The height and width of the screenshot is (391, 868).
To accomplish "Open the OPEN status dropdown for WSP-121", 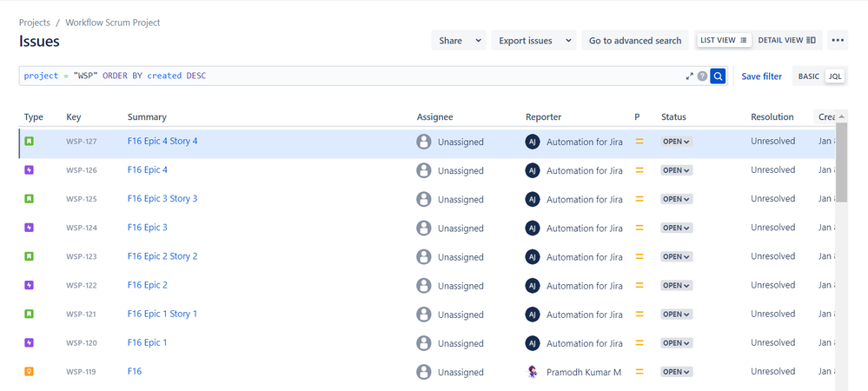I will click(x=677, y=314).
